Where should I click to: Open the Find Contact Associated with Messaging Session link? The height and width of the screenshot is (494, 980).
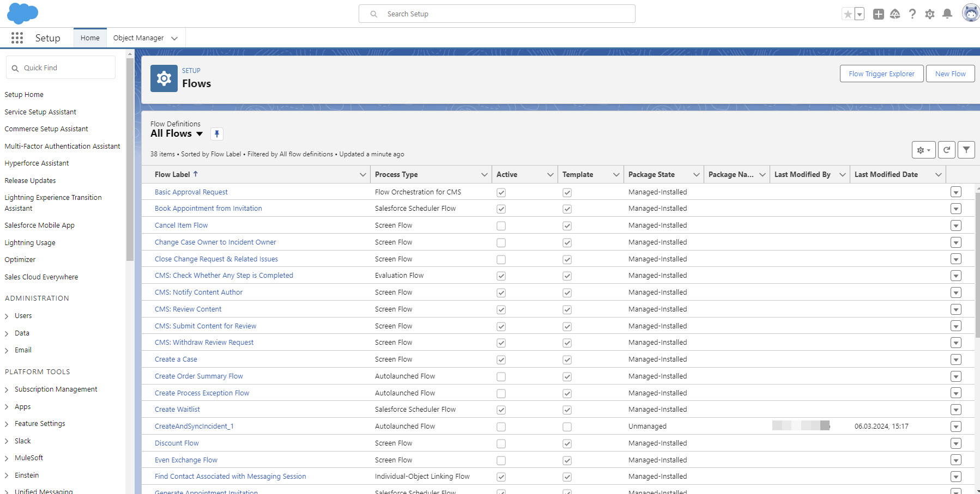tap(230, 477)
